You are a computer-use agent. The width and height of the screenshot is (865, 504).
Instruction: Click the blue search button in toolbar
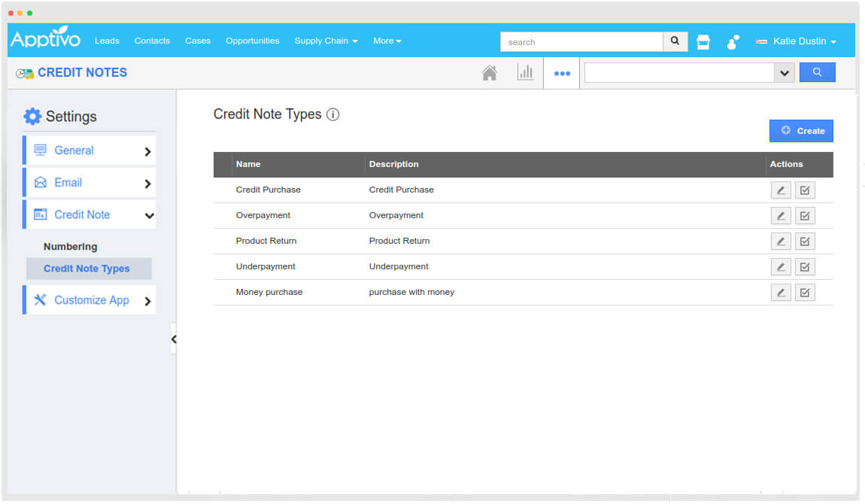coord(817,72)
